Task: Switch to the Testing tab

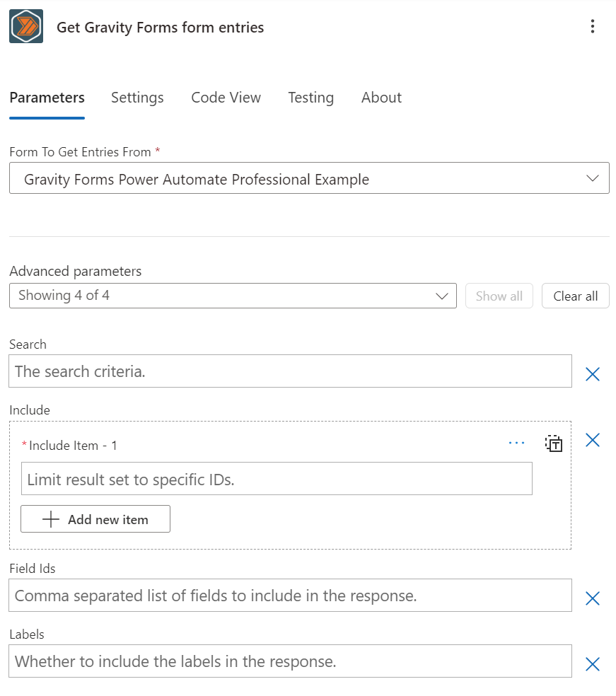Action: click(310, 98)
